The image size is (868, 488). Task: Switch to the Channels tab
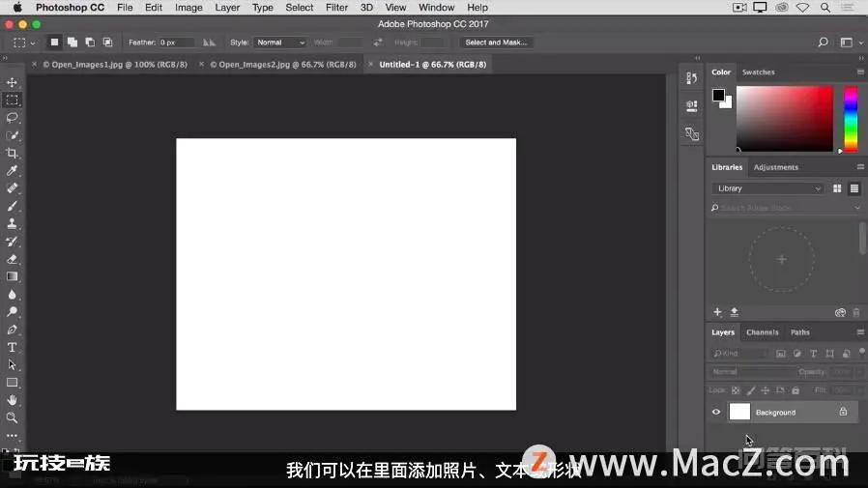[762, 332]
